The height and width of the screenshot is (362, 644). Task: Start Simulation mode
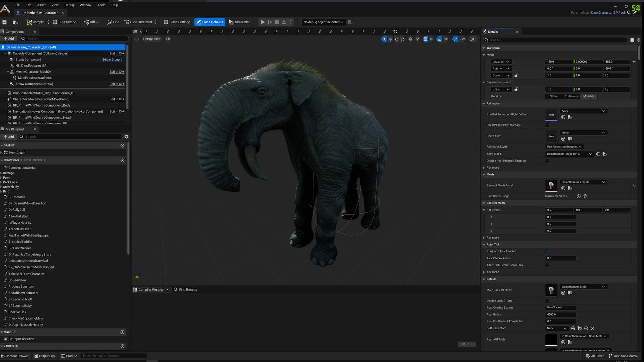240,22
